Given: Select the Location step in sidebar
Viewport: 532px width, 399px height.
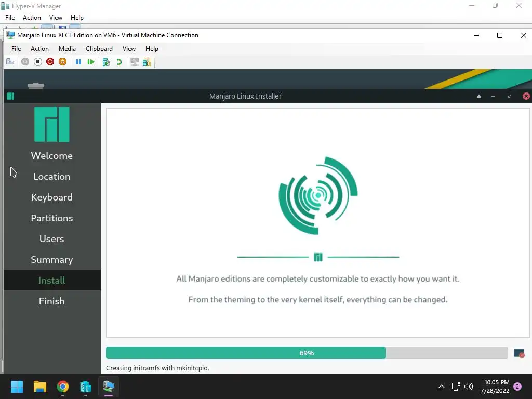Looking at the screenshot, I should 52,177.
